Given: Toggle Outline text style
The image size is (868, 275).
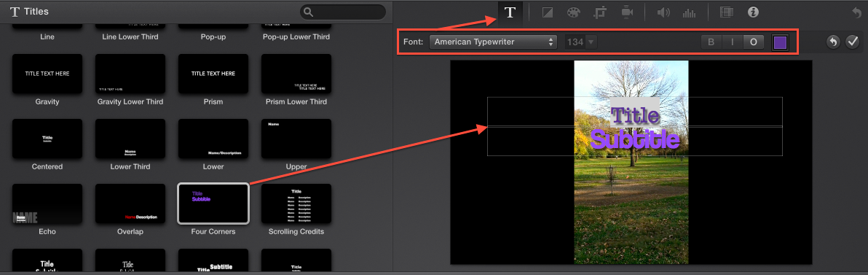Looking at the screenshot, I should [754, 42].
